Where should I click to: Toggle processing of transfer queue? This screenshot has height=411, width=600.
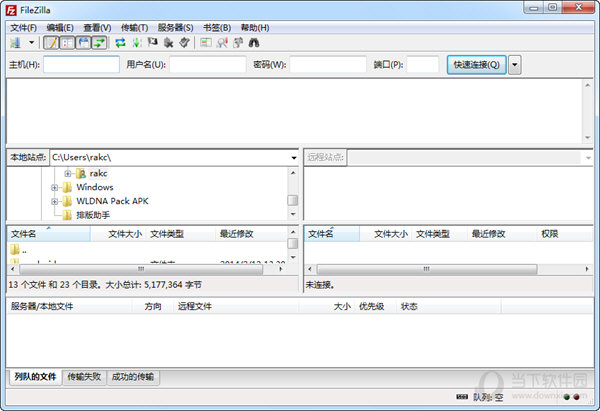point(137,42)
